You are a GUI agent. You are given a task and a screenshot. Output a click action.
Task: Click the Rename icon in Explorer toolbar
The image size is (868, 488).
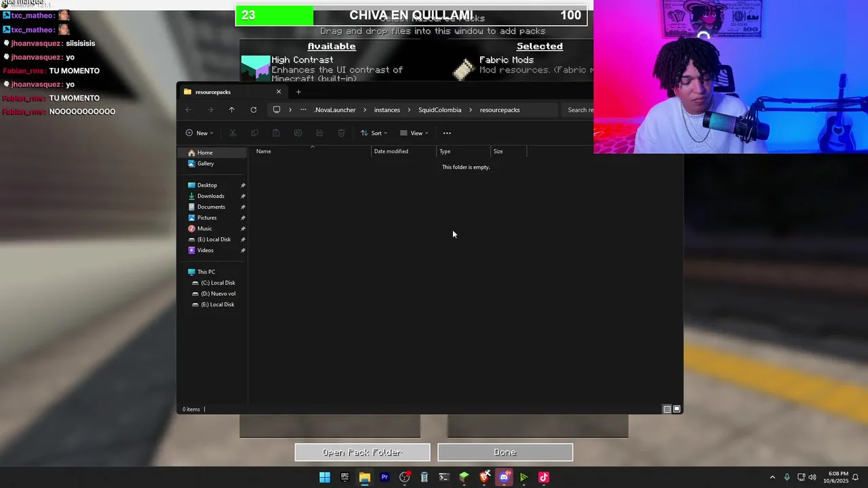tap(298, 133)
